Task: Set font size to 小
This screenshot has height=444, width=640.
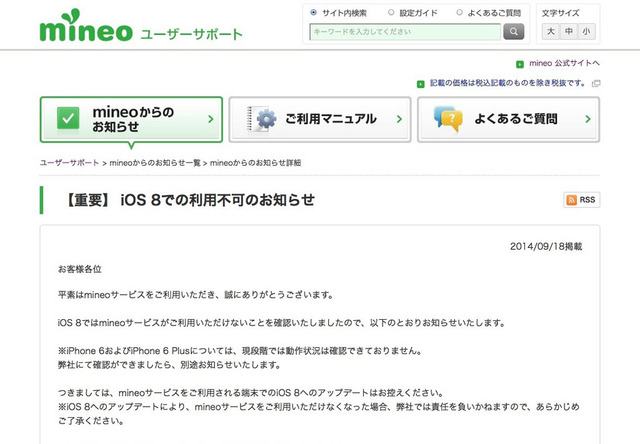Action: click(585, 32)
